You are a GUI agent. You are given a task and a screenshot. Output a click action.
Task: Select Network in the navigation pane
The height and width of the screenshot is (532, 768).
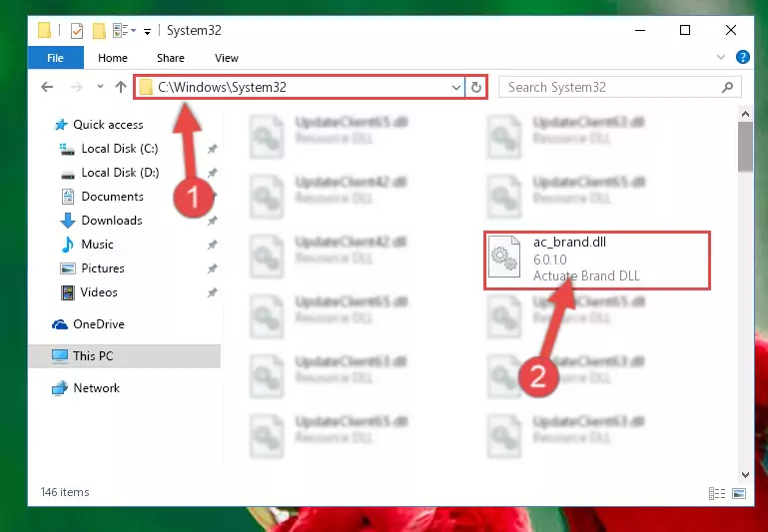pyautogui.click(x=97, y=388)
